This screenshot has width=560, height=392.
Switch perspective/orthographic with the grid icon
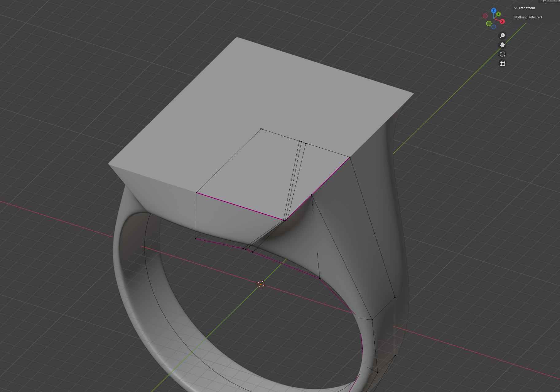pos(502,63)
